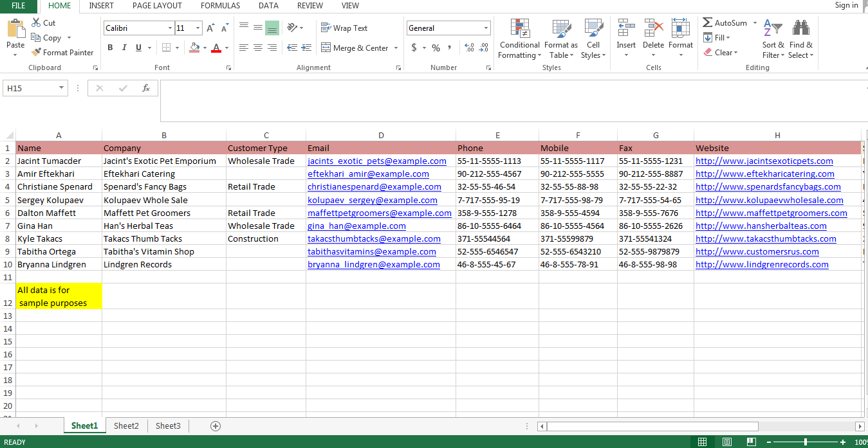Image resolution: width=868 pixels, height=448 pixels.
Task: Increase the cell indent
Action: (306, 48)
